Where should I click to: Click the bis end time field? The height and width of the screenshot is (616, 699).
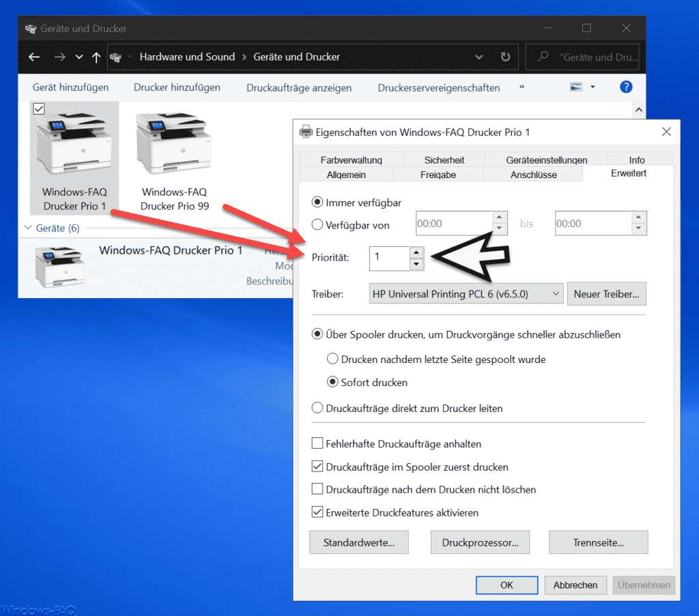pyautogui.click(x=593, y=223)
